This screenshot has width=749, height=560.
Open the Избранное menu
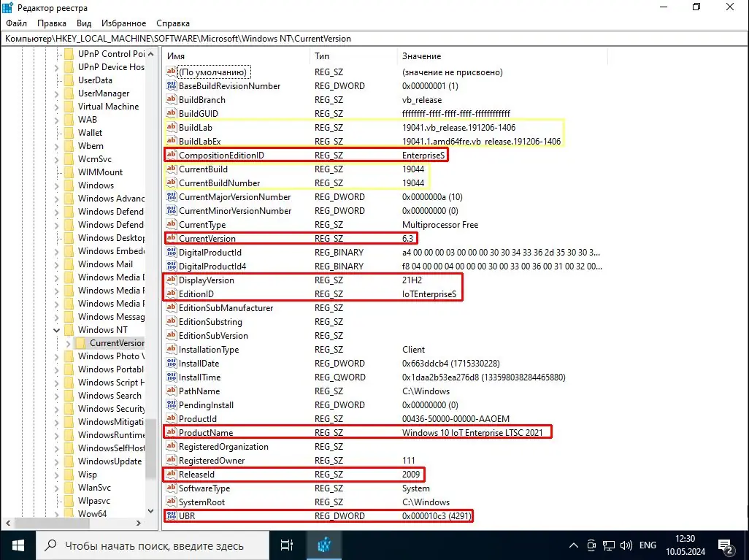123,23
